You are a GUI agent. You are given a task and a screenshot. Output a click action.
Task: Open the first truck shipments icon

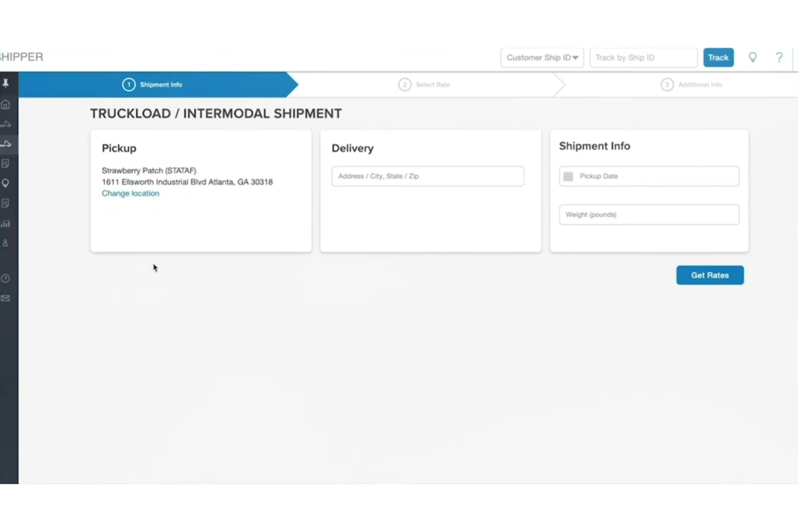[x=6, y=123]
